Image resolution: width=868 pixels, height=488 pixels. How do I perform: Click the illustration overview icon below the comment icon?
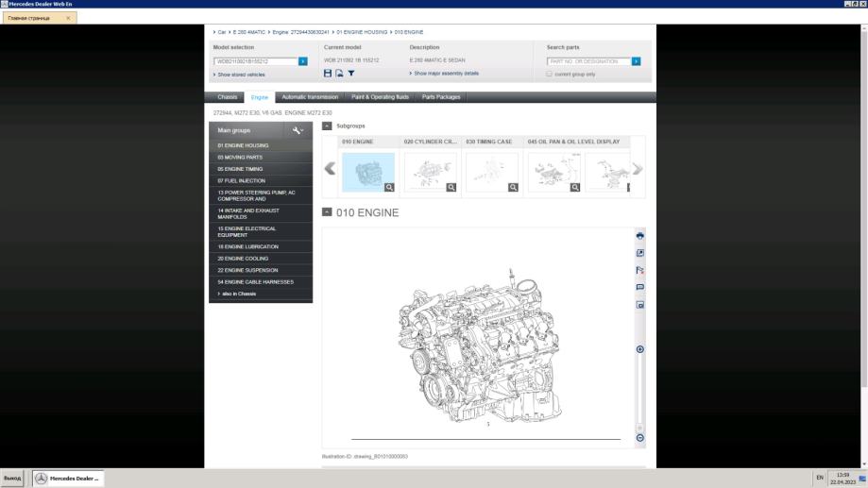click(640, 305)
